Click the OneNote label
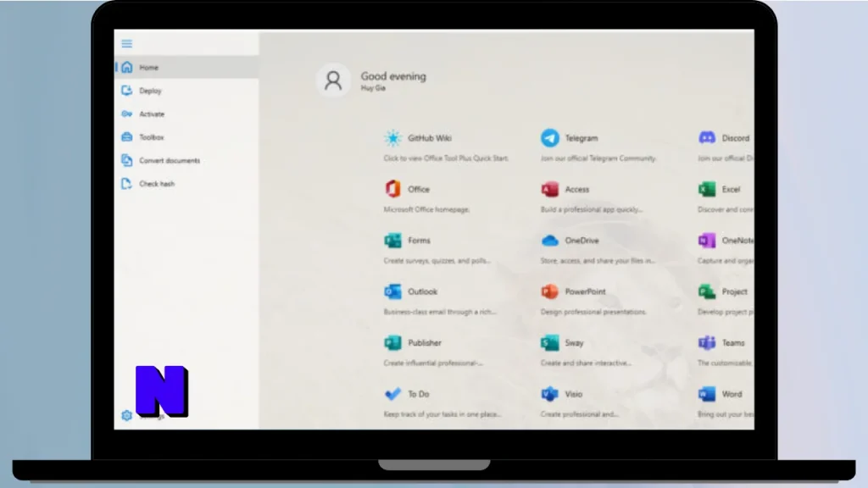Image resolution: width=868 pixels, height=488 pixels. [737, 240]
